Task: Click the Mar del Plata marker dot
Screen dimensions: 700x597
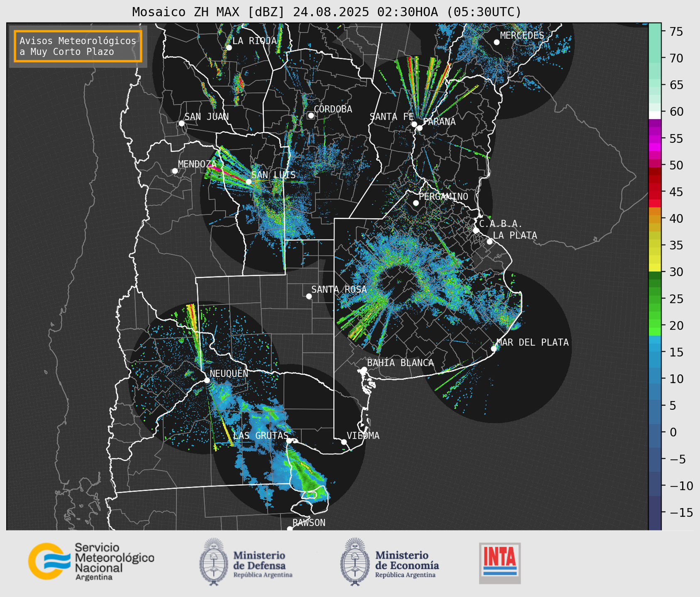Action: 494,349
